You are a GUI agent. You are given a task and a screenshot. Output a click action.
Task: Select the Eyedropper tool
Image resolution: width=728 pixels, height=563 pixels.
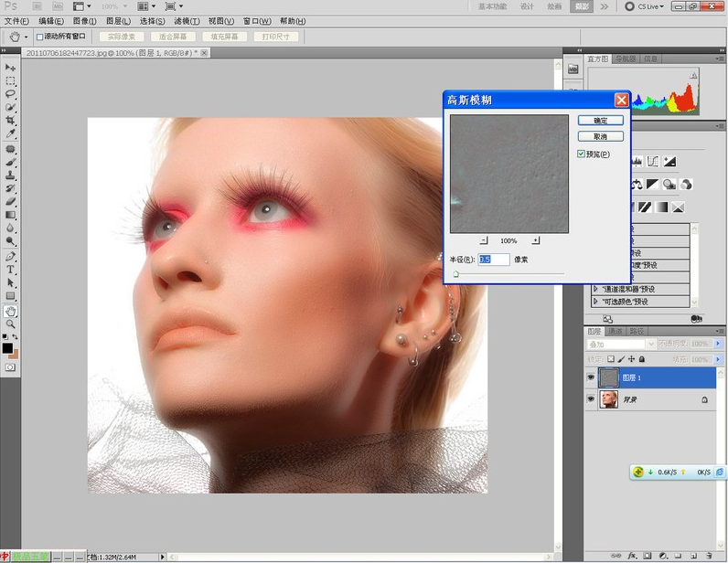coord(10,134)
